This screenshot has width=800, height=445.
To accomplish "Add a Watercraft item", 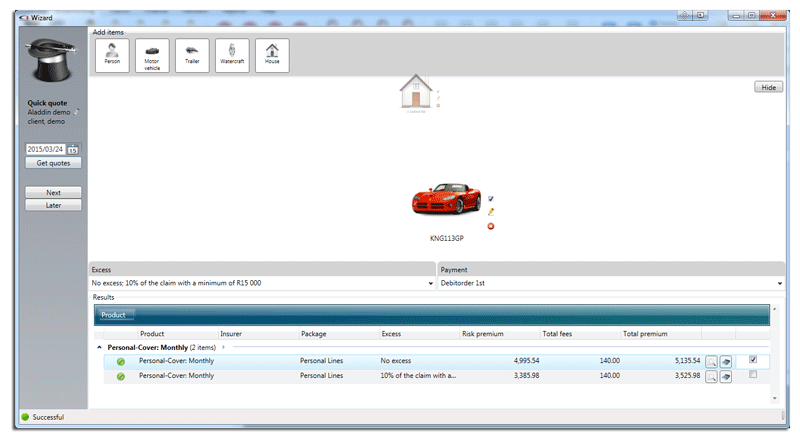I will coord(232,55).
